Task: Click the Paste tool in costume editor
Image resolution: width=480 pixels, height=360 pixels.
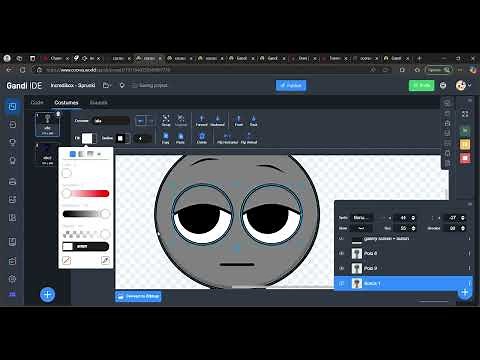Action: click(180, 138)
